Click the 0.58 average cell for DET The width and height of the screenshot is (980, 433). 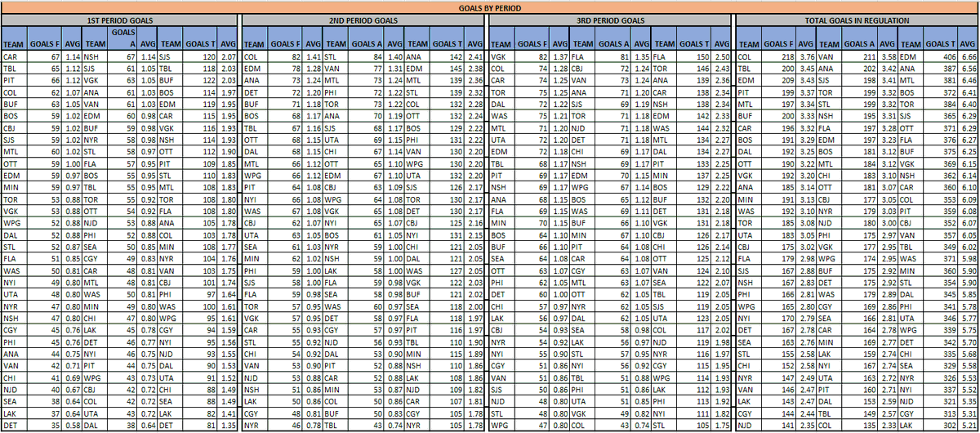(x=73, y=425)
